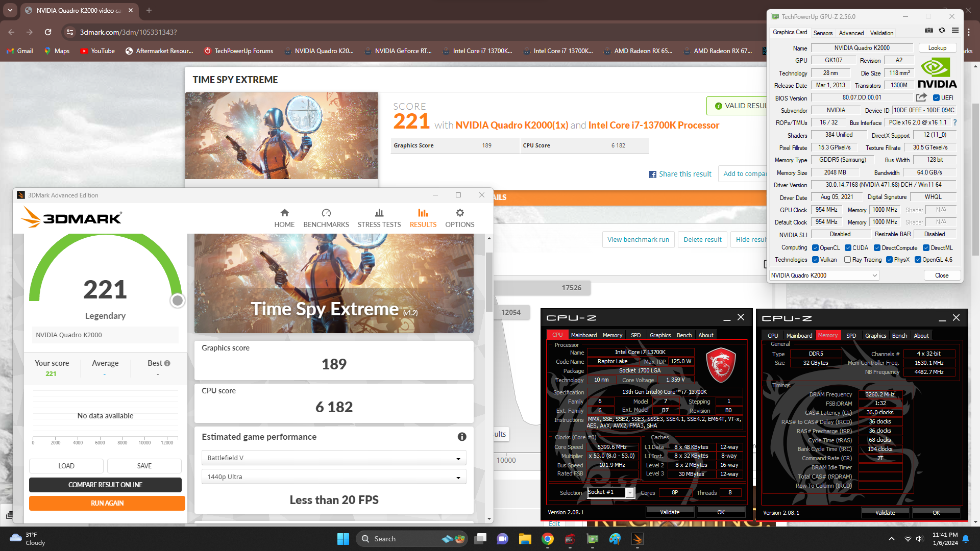Image resolution: width=980 pixels, height=551 pixels.
Task: Reload the browser page
Action: 48,32
